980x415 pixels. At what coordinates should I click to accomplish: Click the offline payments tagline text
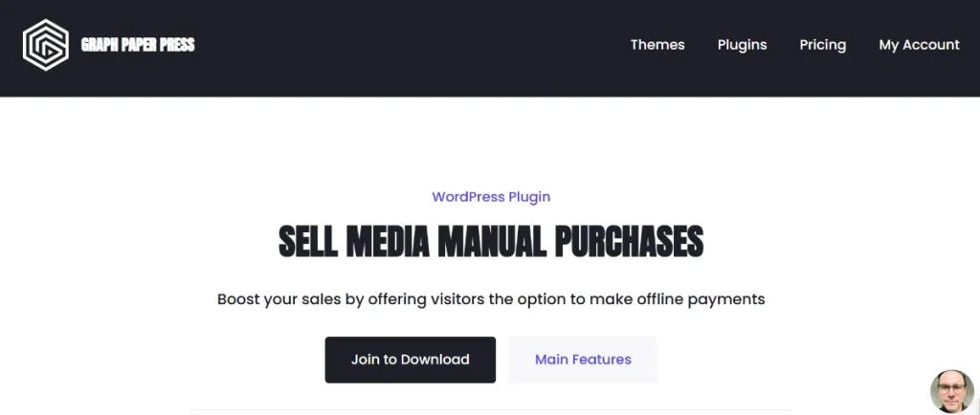click(x=491, y=299)
